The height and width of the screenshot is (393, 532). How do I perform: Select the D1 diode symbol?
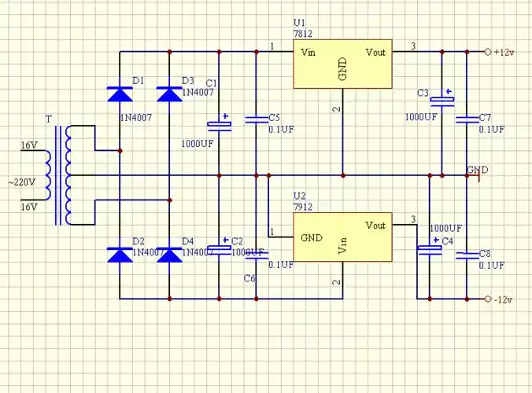pos(120,94)
